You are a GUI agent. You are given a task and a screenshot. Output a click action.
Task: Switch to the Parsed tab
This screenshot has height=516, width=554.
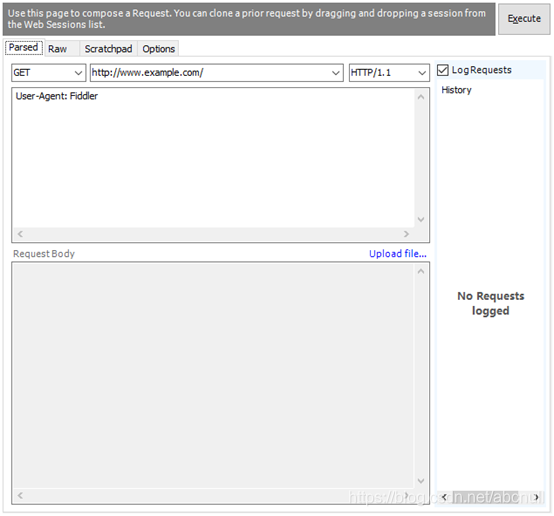pos(24,48)
